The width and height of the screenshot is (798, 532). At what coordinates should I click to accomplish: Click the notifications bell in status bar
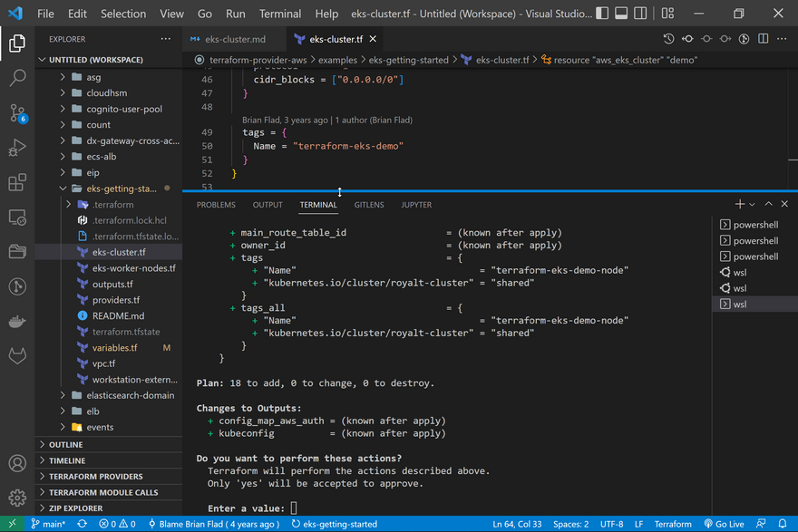coord(783,524)
